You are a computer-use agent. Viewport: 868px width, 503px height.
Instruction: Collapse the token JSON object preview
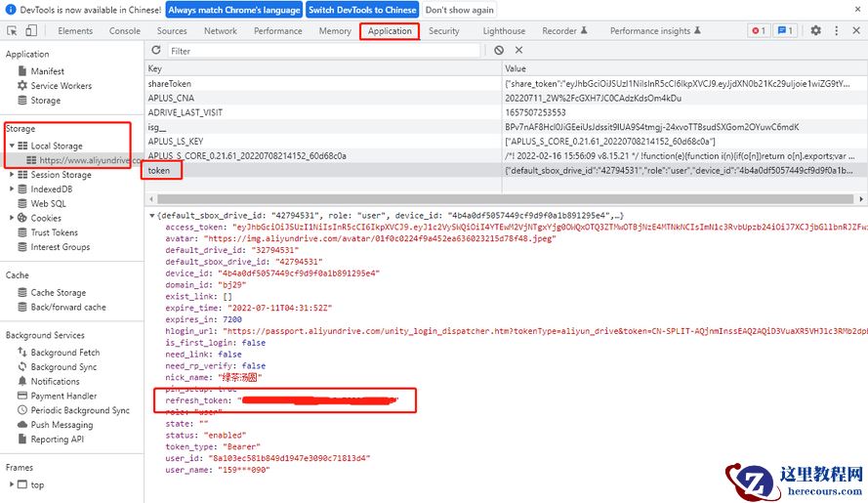151,215
